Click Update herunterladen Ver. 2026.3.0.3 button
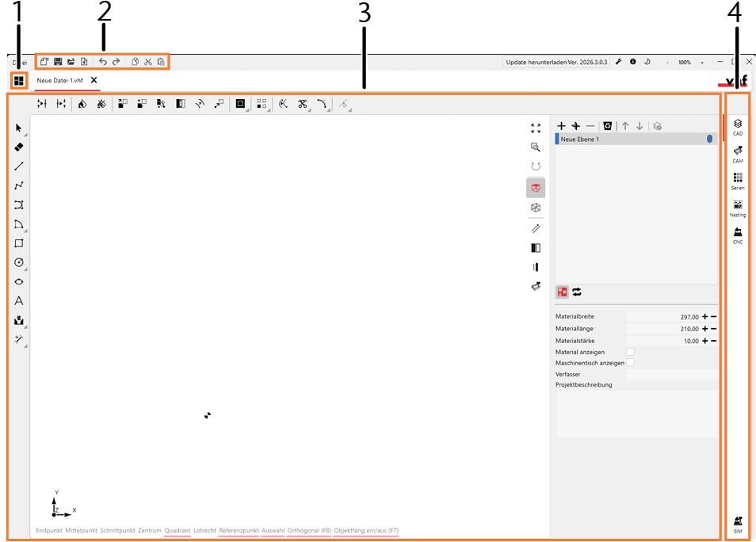Screen dimensions: 756x542 [556, 63]
